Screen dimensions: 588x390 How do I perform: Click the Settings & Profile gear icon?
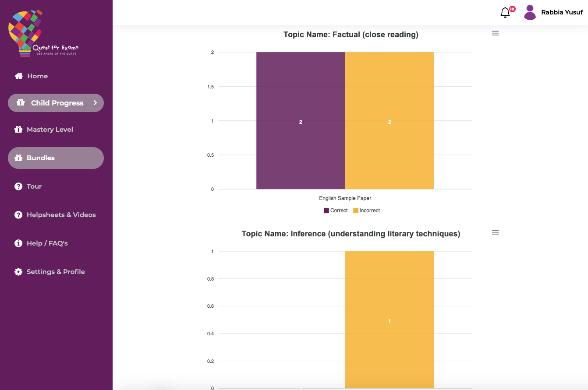18,272
